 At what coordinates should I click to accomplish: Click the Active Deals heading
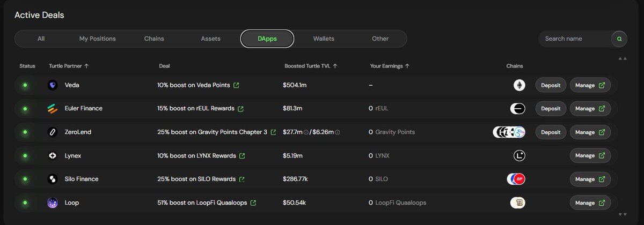[39, 15]
